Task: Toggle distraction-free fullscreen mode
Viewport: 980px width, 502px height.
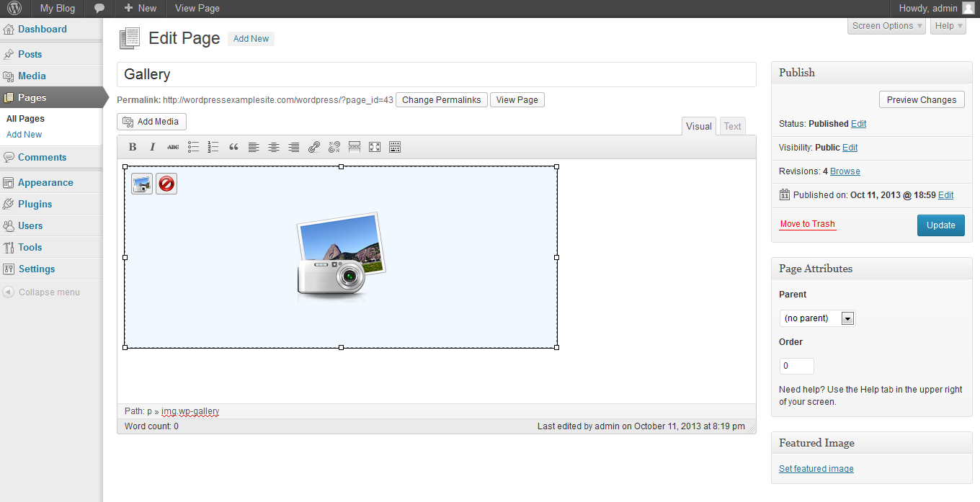Action: 375,147
